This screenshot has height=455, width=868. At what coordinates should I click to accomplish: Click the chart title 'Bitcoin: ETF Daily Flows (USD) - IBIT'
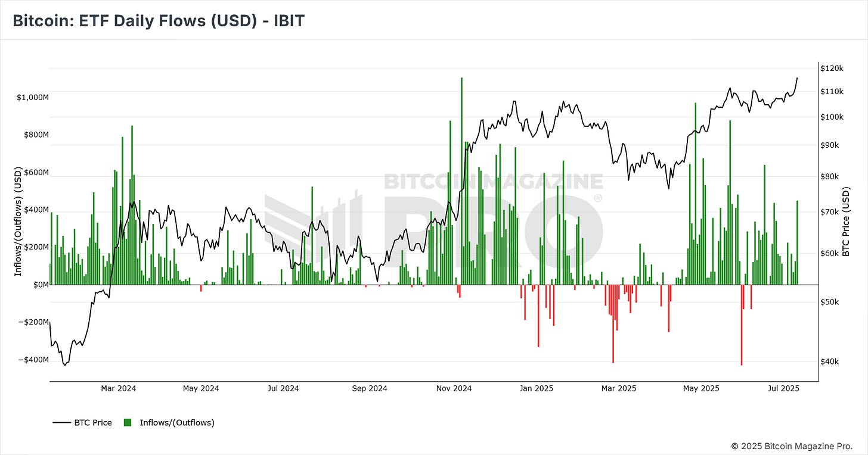point(159,21)
